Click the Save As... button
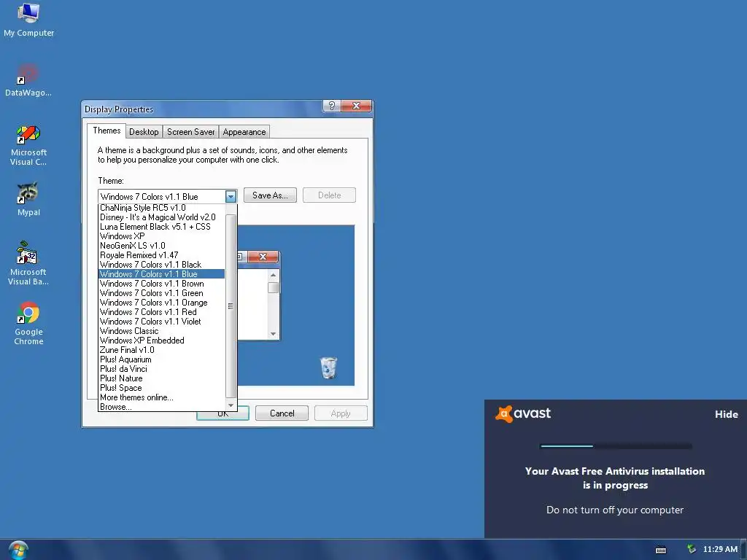Screen dimensions: 747x560 tap(270, 195)
